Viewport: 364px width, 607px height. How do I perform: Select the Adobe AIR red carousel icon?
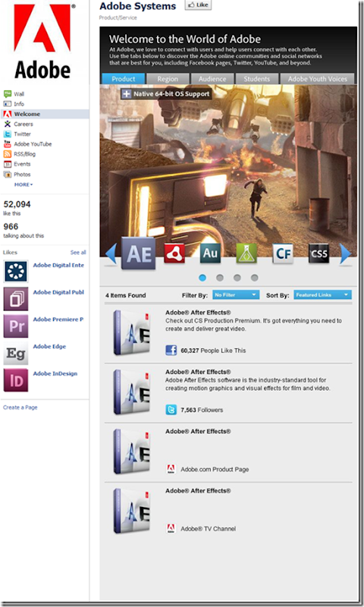[x=174, y=253]
